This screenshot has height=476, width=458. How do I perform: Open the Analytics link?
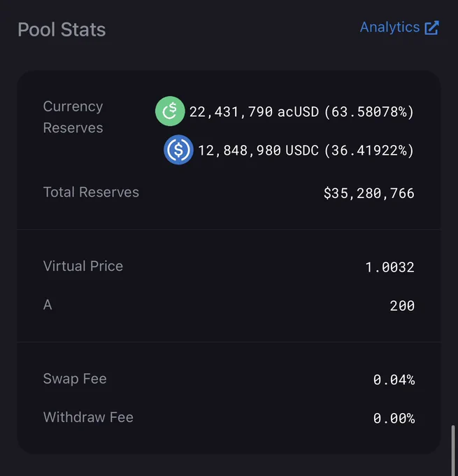coord(399,27)
